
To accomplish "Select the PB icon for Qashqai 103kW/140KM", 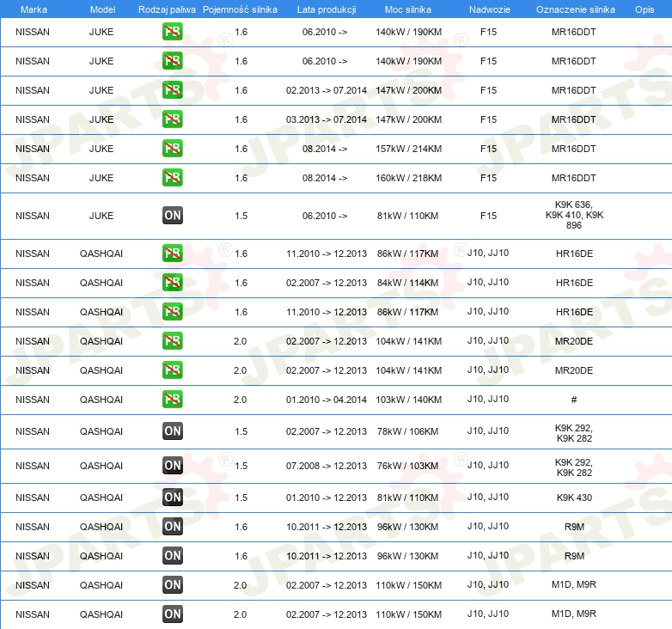I will 173,400.
